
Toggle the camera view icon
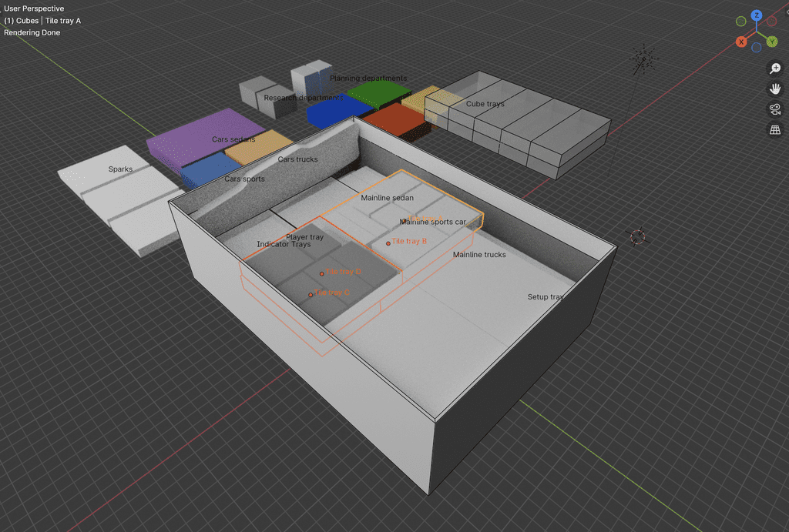tap(775, 109)
